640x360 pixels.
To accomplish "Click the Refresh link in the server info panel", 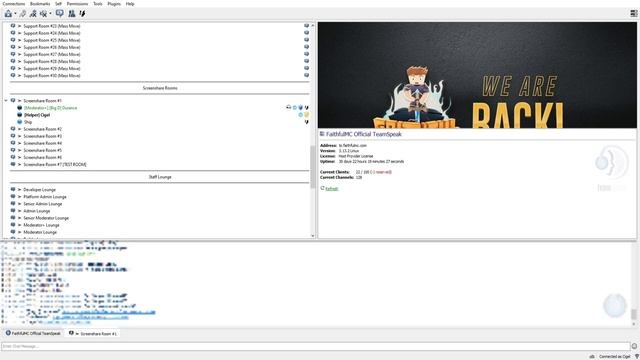I will tap(332, 189).
